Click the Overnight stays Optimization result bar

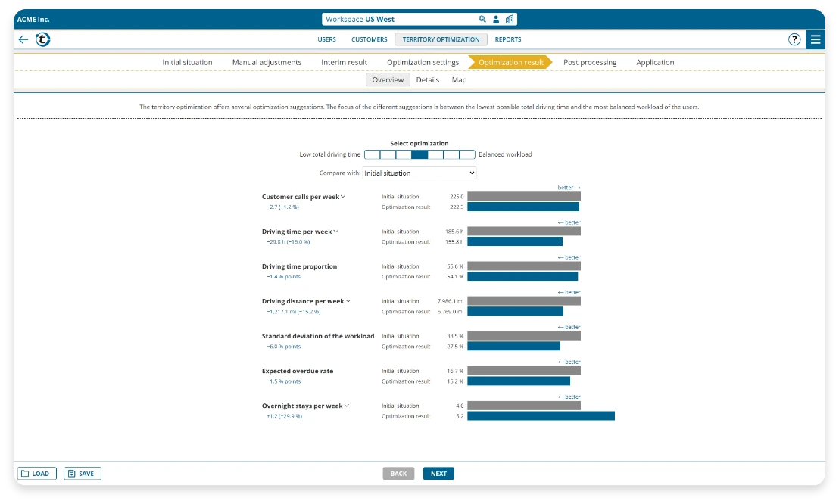click(x=541, y=415)
